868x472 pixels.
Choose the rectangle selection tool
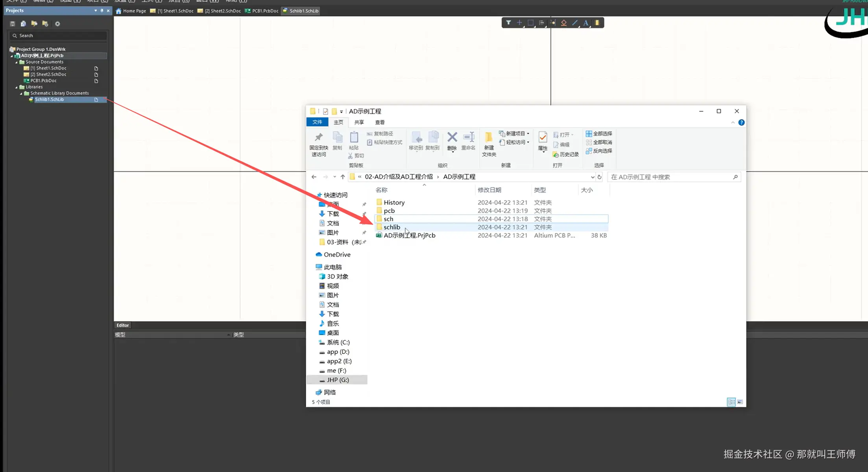pos(530,23)
